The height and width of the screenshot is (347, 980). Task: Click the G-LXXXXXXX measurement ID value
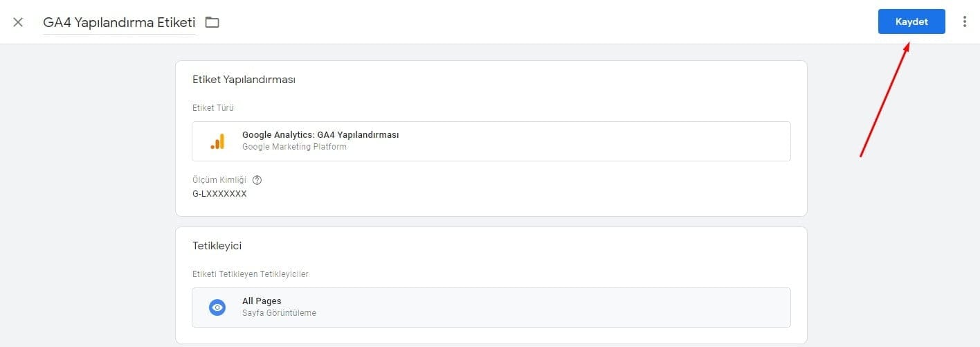219,194
